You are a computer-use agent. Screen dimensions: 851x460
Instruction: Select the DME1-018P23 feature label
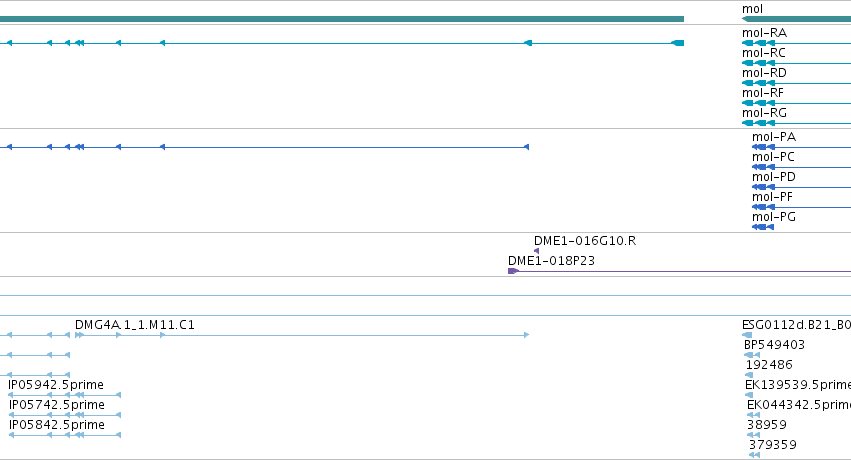(551, 261)
